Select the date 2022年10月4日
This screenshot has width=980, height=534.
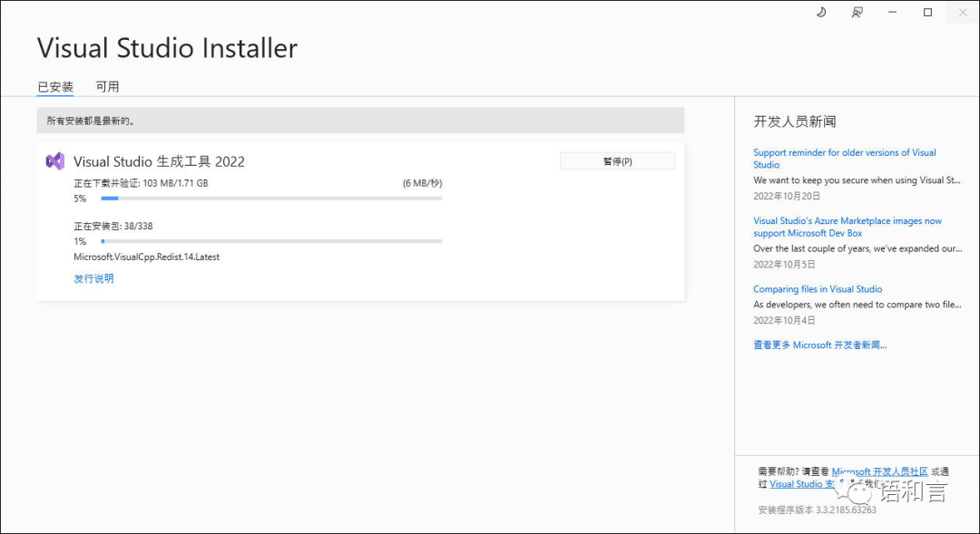coord(784,320)
